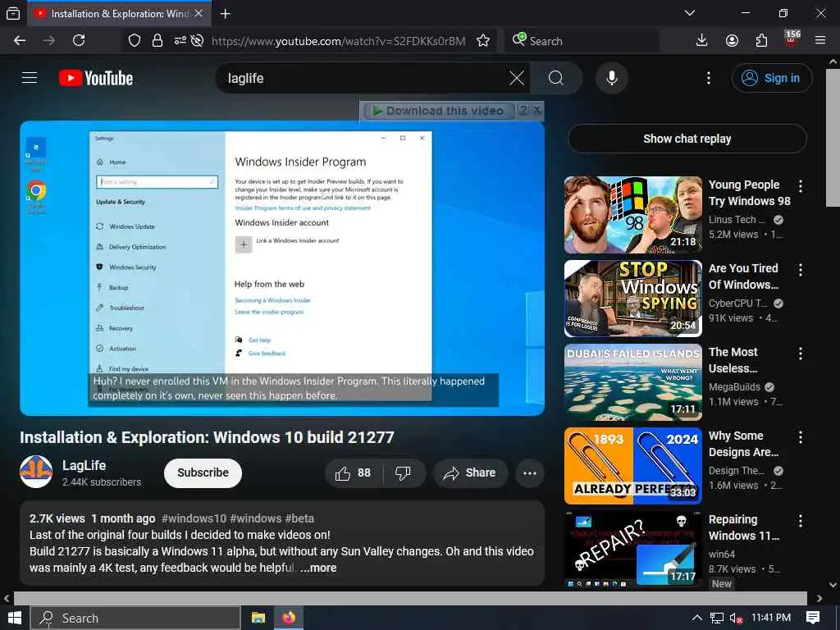Open the extensions puzzle icon
Image resolution: width=840 pixels, height=630 pixels.
click(x=761, y=41)
